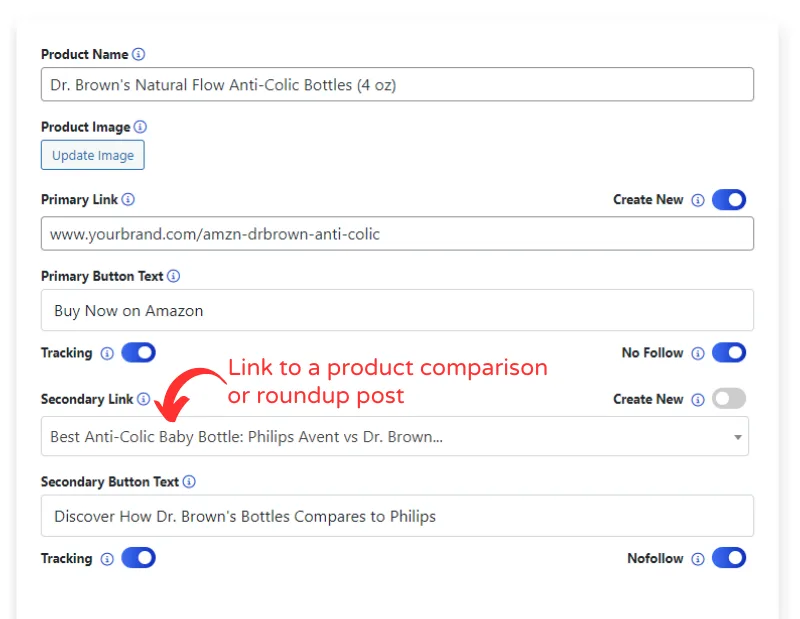Screen dimensions: 800x619
Task: Click the info icon beside Product Image
Action: (139, 127)
